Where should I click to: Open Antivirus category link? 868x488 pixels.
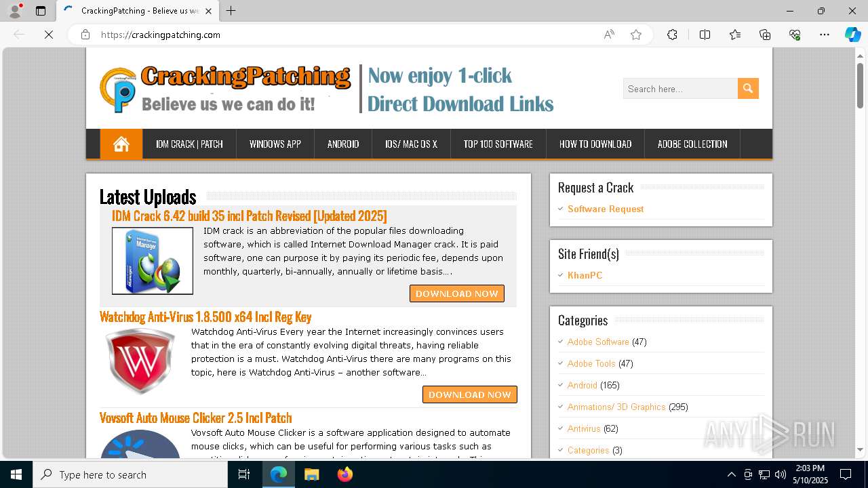[584, 428]
